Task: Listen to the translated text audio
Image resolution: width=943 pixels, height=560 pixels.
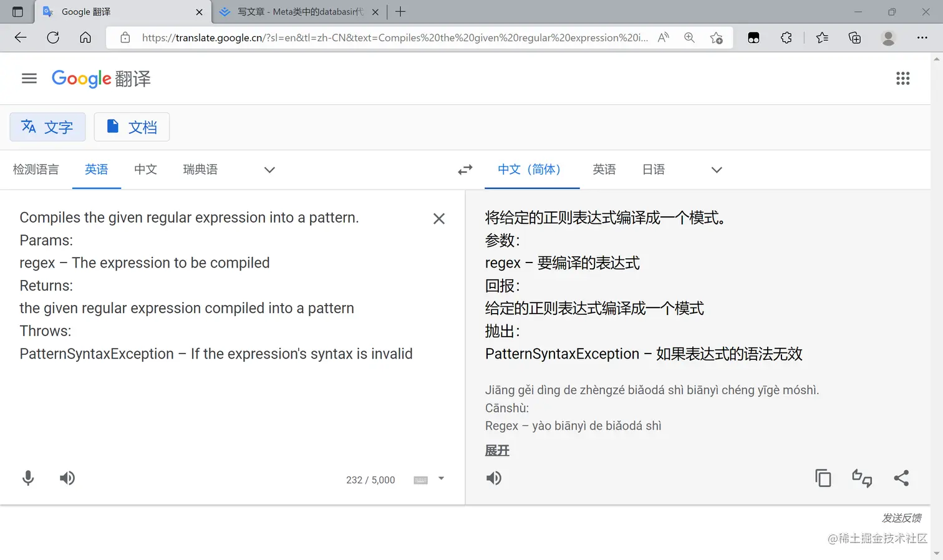Action: 494,478
